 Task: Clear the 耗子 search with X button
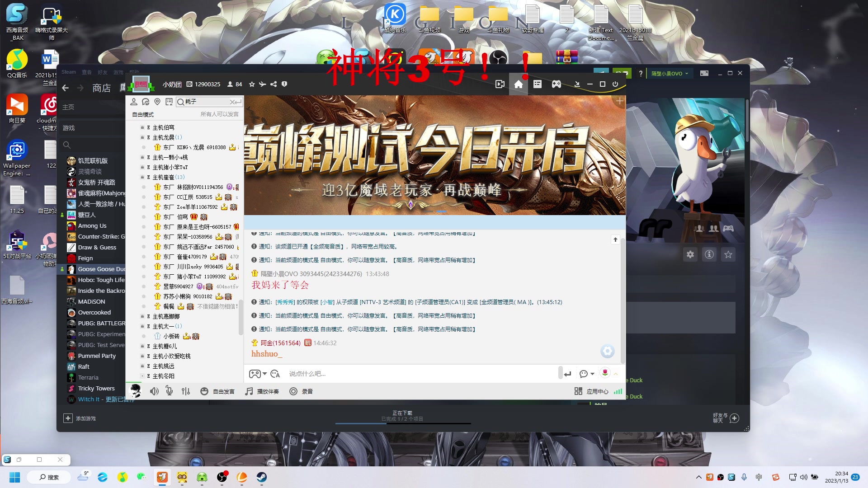tap(232, 102)
